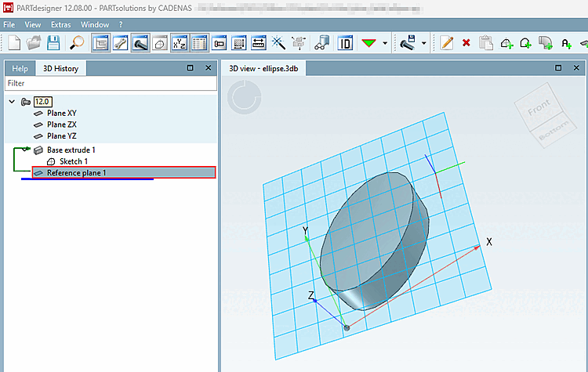This screenshot has width=588, height=372.
Task: Select Plane ZX in the tree
Action: click(x=61, y=125)
